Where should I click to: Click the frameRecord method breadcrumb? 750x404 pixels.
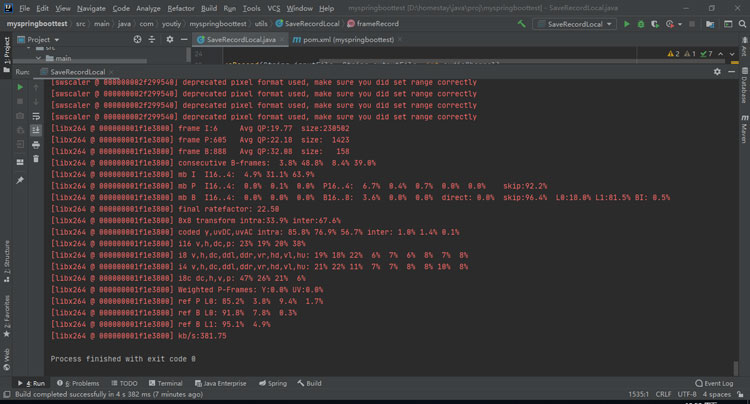373,23
